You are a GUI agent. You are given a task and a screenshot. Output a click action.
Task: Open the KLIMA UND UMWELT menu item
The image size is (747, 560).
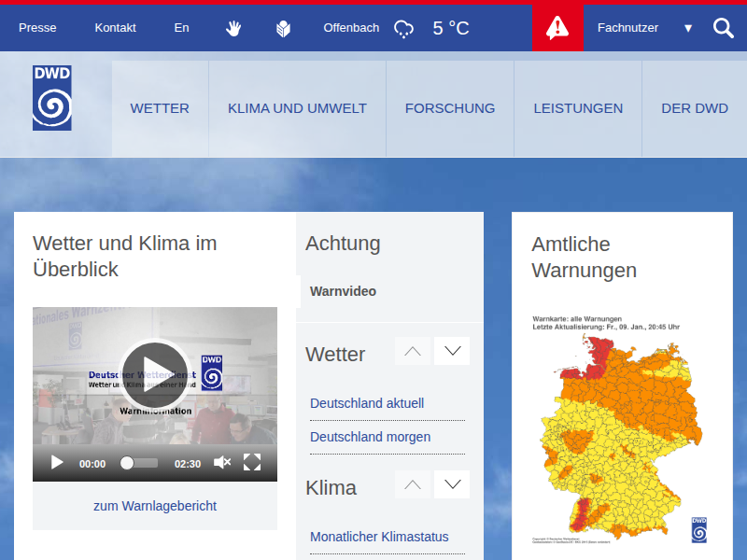point(297,108)
